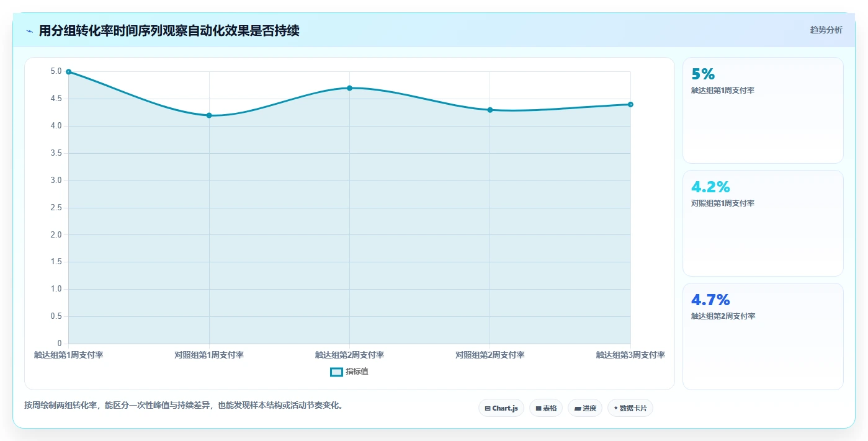Select the 进度 tag chip
This screenshot has height=441, width=868.
tap(585, 408)
